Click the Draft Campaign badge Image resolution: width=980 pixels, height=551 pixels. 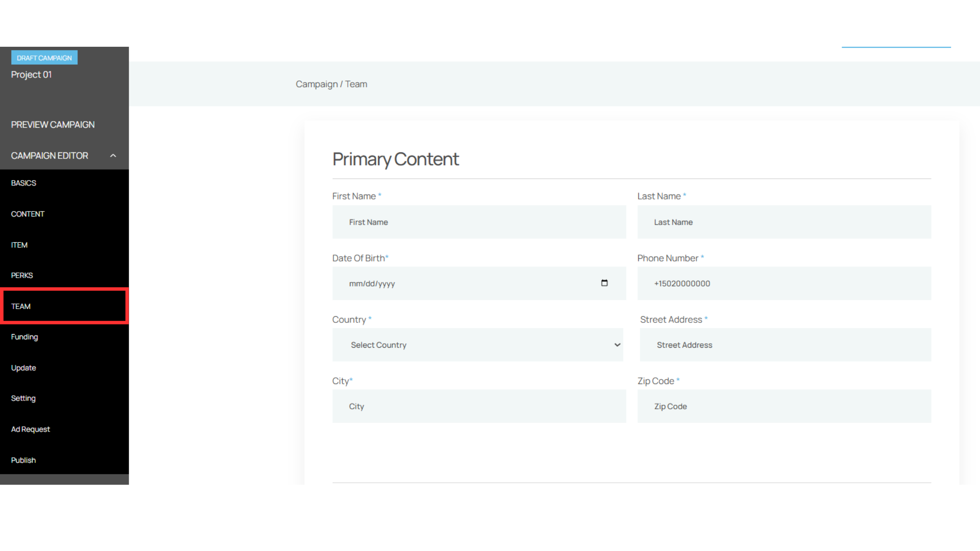pyautogui.click(x=44, y=58)
